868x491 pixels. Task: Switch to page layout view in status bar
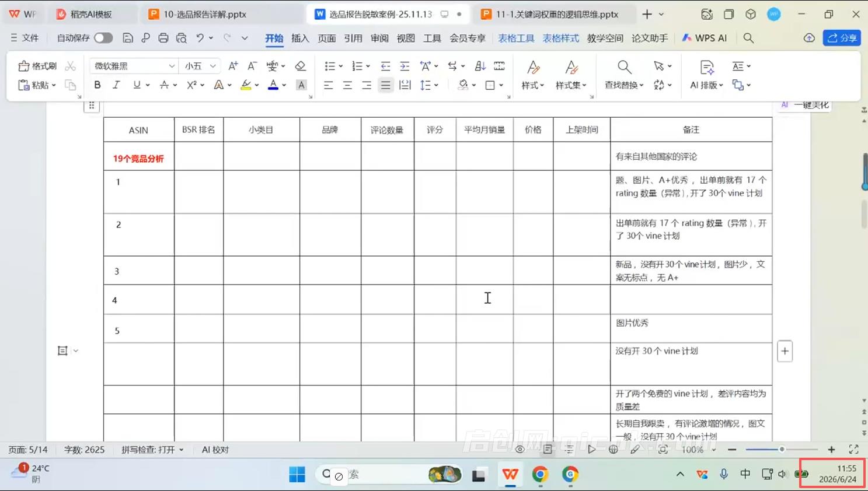(548, 450)
